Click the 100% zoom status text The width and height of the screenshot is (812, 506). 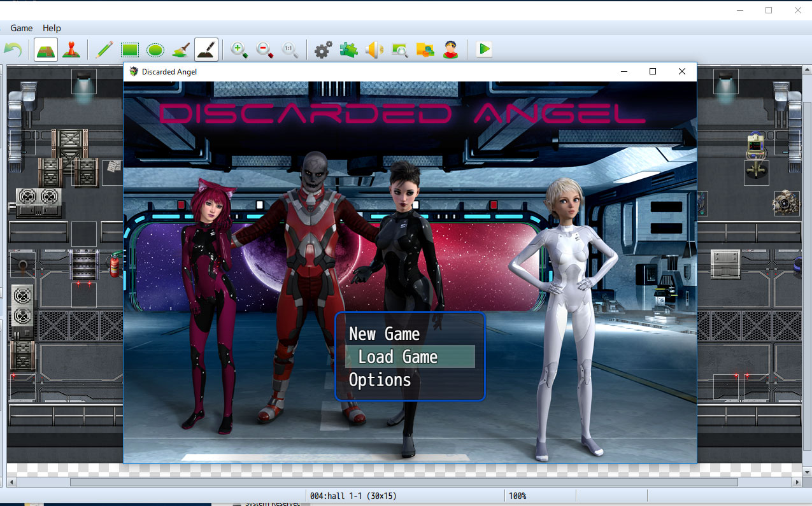pyautogui.click(x=516, y=496)
